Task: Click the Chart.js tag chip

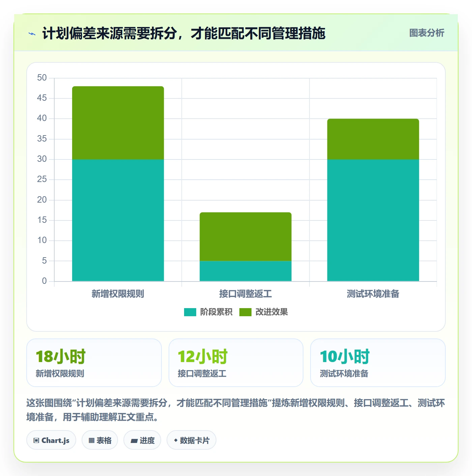Action: pyautogui.click(x=51, y=440)
